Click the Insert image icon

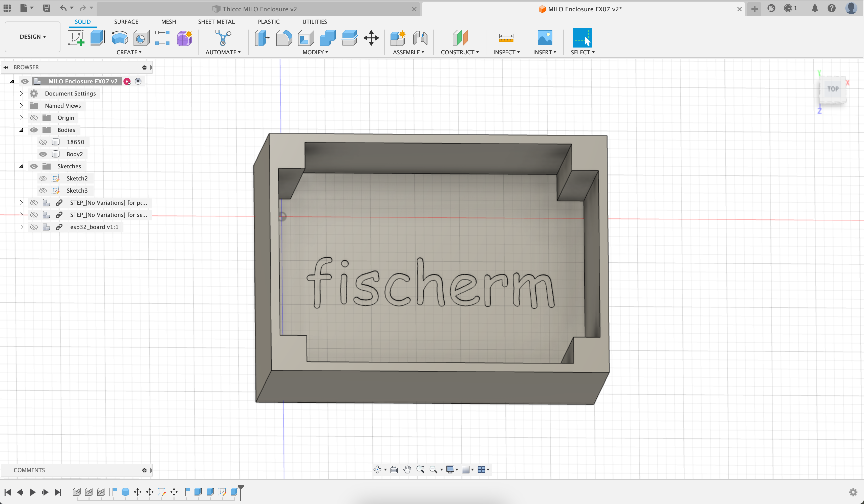pos(545,38)
